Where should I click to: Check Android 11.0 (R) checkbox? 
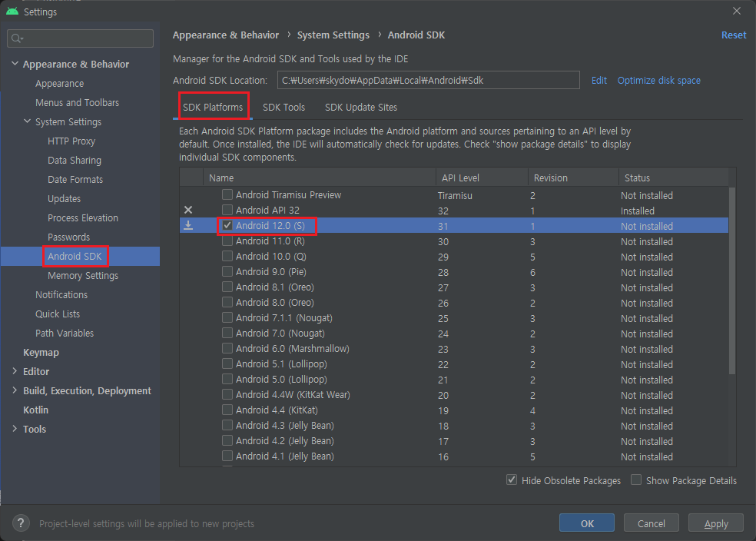227,241
